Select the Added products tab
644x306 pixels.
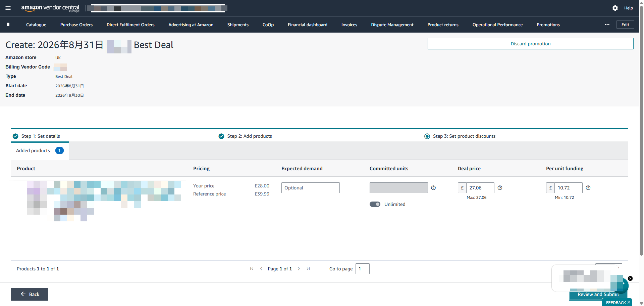coord(40,150)
